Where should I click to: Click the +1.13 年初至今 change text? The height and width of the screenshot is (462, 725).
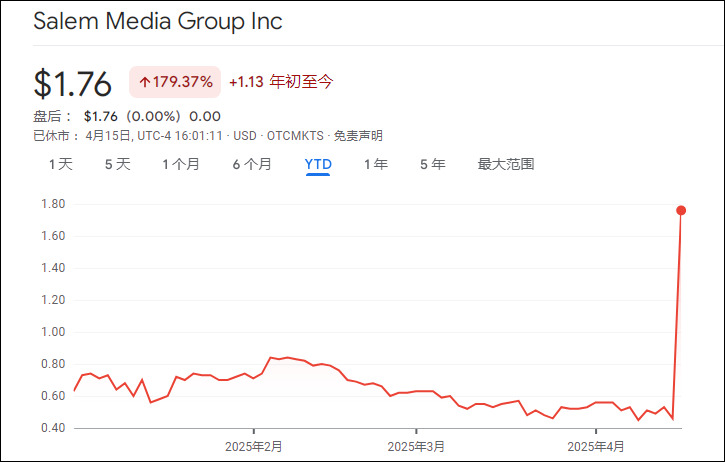tap(281, 82)
